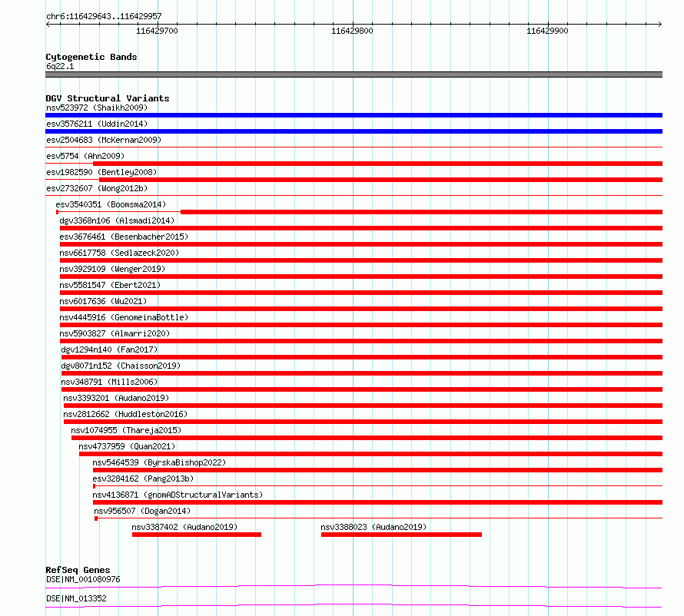Open variant nsv3393201 (Audano2019)
The image size is (684, 616).
coord(116,398)
